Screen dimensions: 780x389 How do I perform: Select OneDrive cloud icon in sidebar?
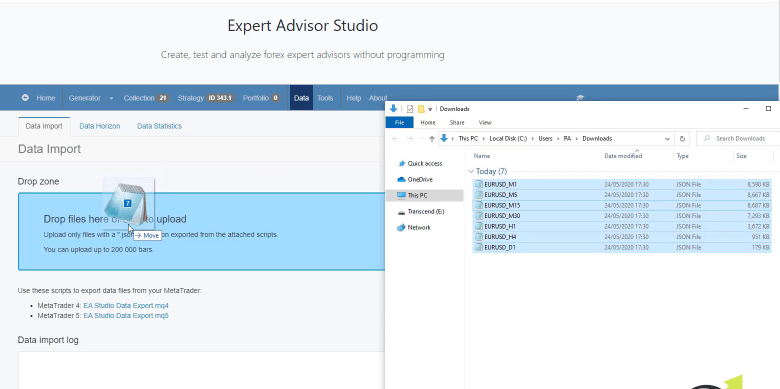click(x=401, y=180)
